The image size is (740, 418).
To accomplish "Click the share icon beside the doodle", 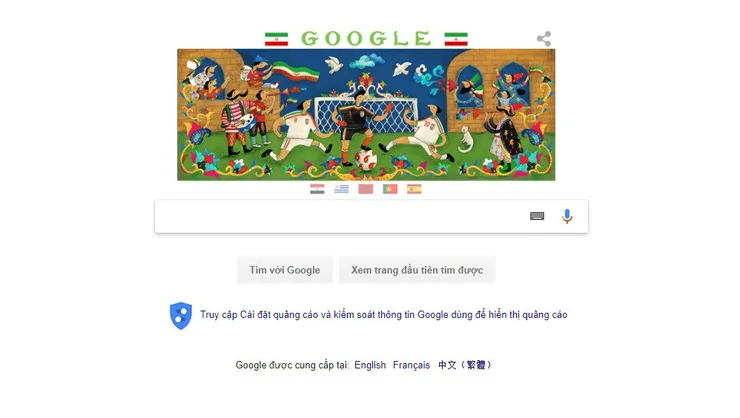I will coord(544,39).
